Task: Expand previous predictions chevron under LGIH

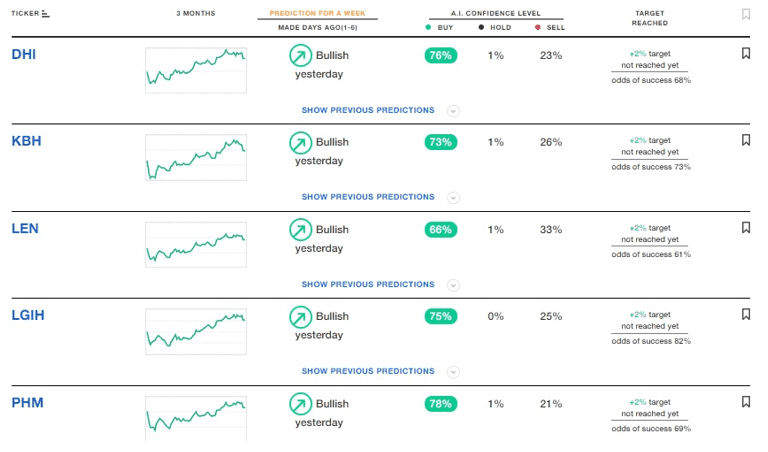Action: tap(453, 372)
